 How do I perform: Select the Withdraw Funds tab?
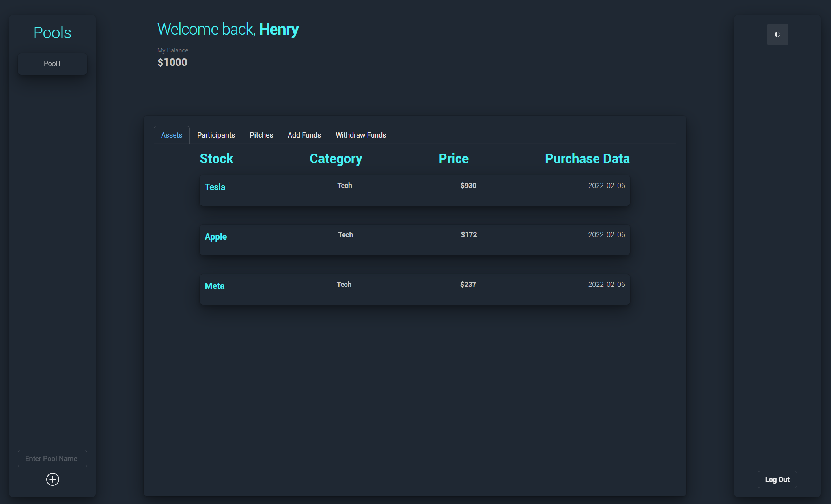coord(360,135)
